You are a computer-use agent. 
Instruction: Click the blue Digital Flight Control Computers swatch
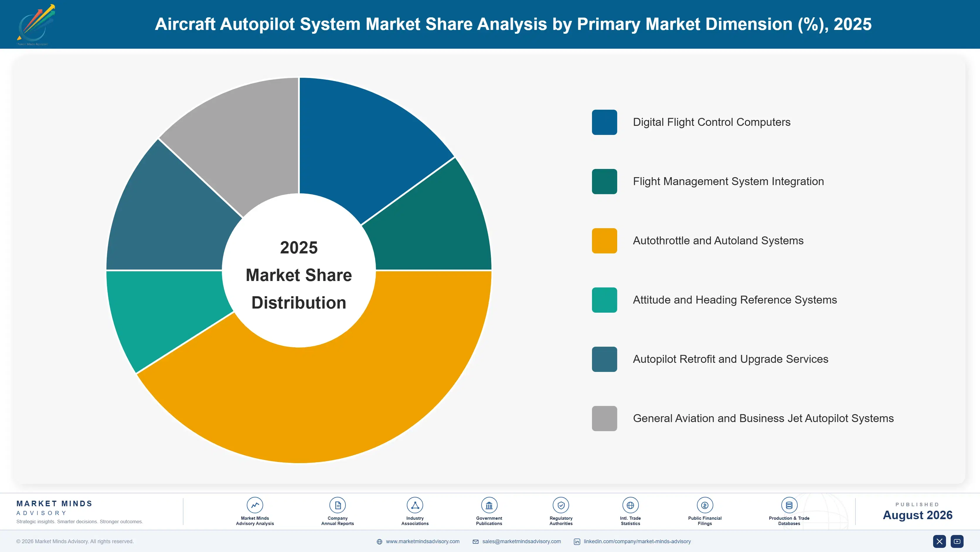coord(604,122)
